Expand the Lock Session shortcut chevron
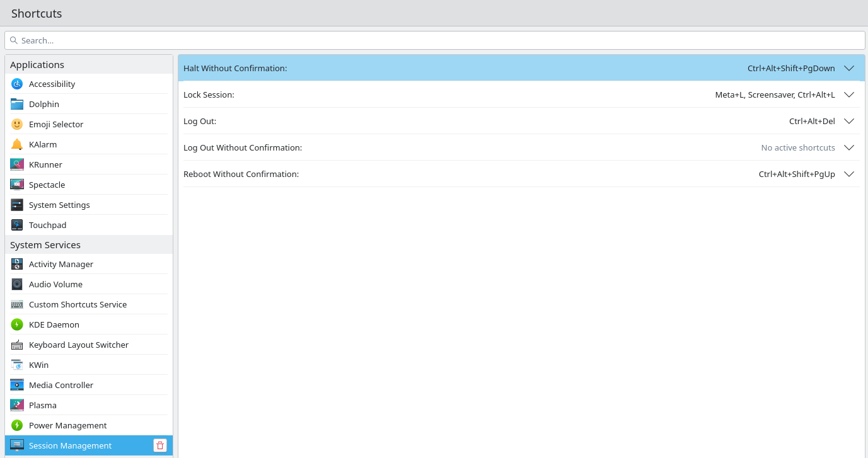Viewport: 868px width, 458px height. click(x=849, y=94)
